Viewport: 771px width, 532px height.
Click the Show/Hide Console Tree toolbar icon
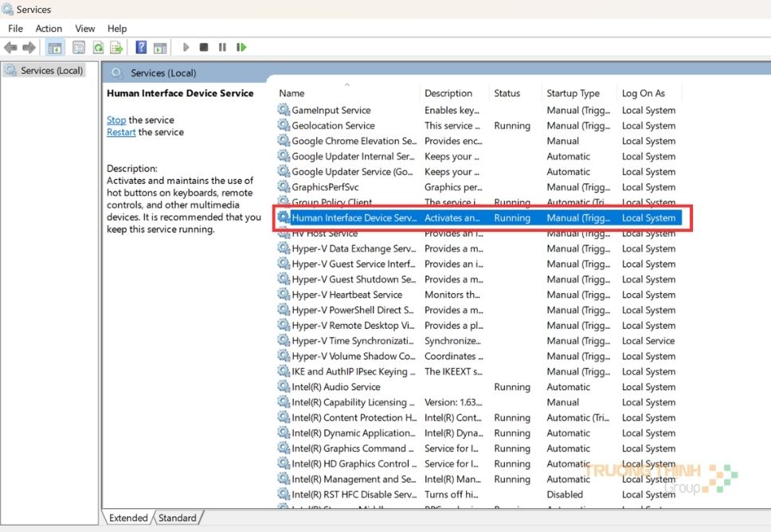pos(55,48)
